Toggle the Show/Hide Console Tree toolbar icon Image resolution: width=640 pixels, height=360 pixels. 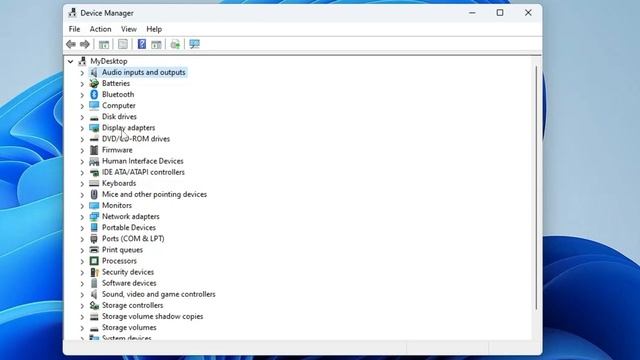tap(104, 44)
